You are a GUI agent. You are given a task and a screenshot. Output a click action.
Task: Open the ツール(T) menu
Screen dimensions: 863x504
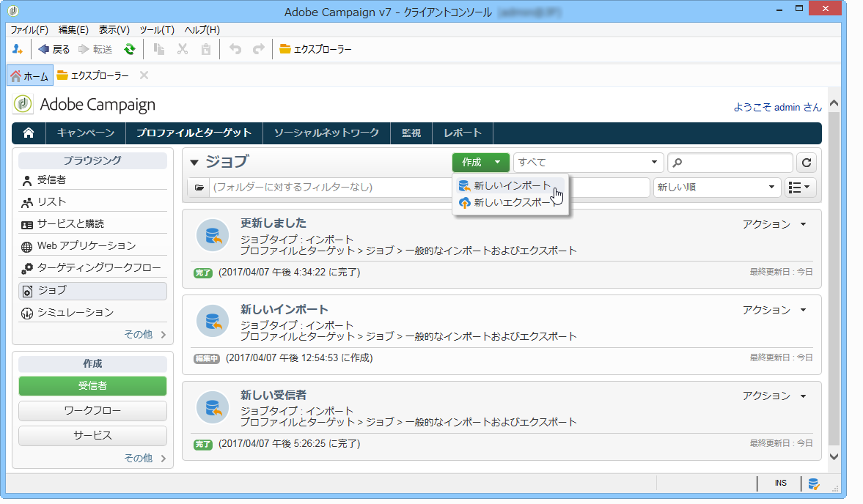pos(157,30)
